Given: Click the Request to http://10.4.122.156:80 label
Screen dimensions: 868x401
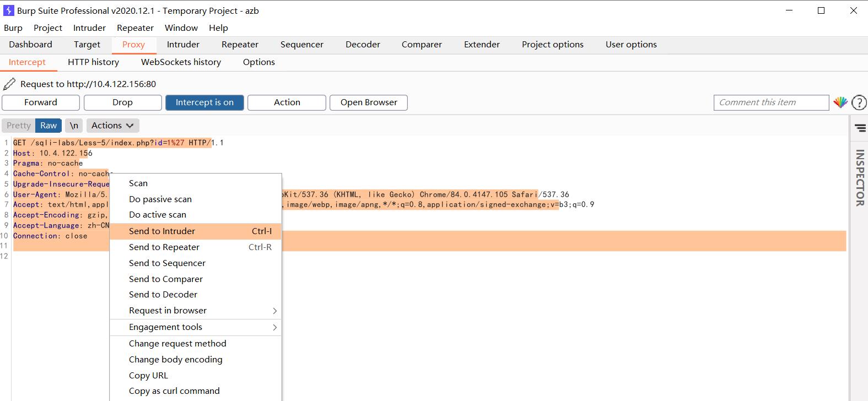Looking at the screenshot, I should pyautogui.click(x=88, y=84).
